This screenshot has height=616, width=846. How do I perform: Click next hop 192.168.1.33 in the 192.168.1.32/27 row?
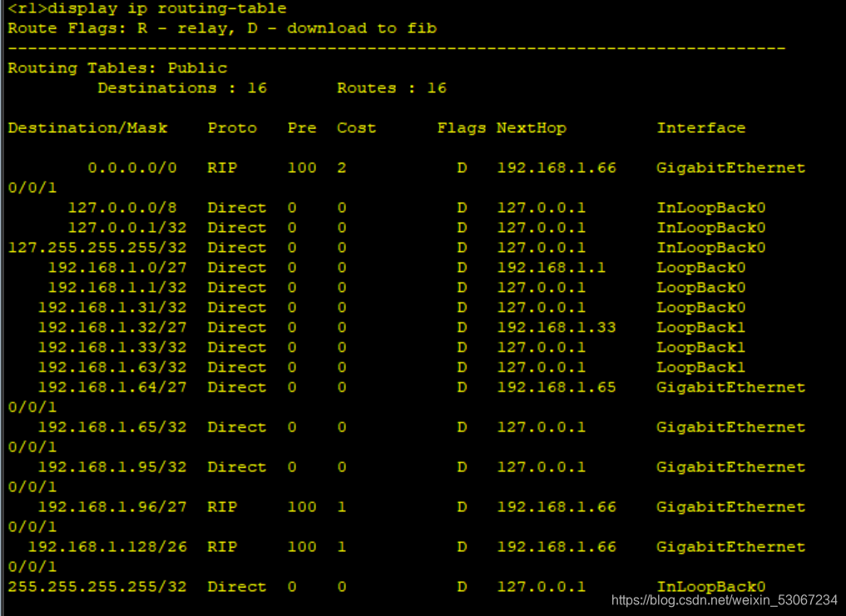(x=557, y=328)
